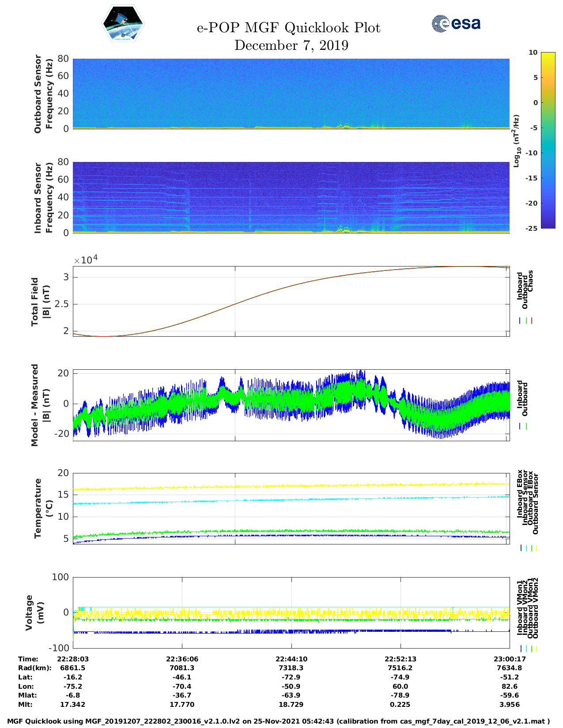Click the Voltage (mV) plot panel
Image resolution: width=563 pixels, height=728 pixels.
click(x=291, y=612)
